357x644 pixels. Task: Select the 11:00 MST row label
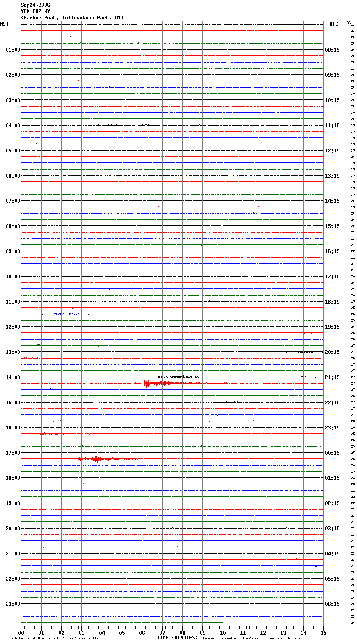[x=13, y=302]
